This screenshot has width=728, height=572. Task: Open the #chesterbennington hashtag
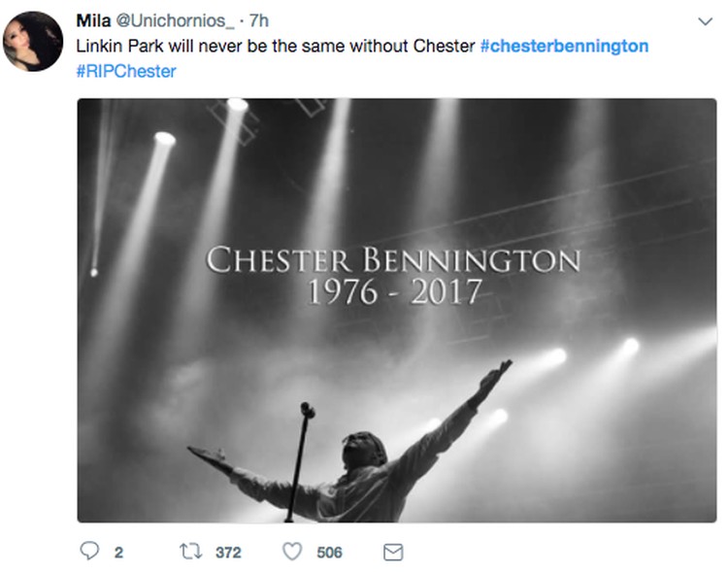click(564, 46)
